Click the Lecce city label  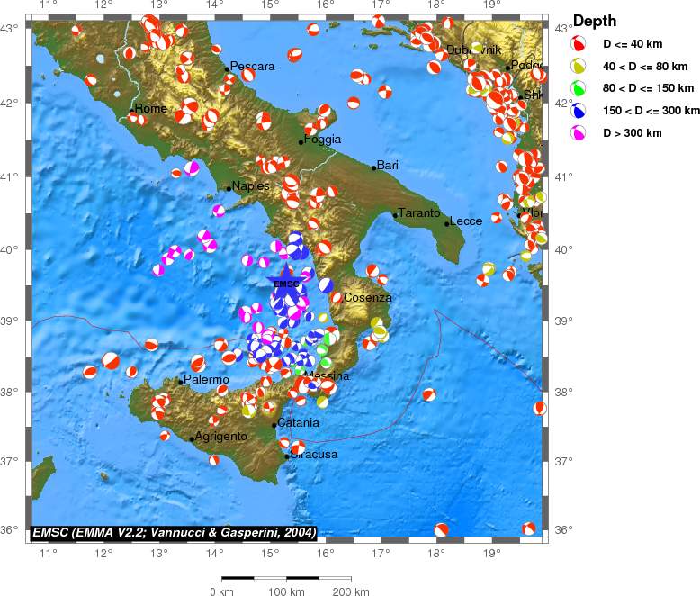click(466, 221)
